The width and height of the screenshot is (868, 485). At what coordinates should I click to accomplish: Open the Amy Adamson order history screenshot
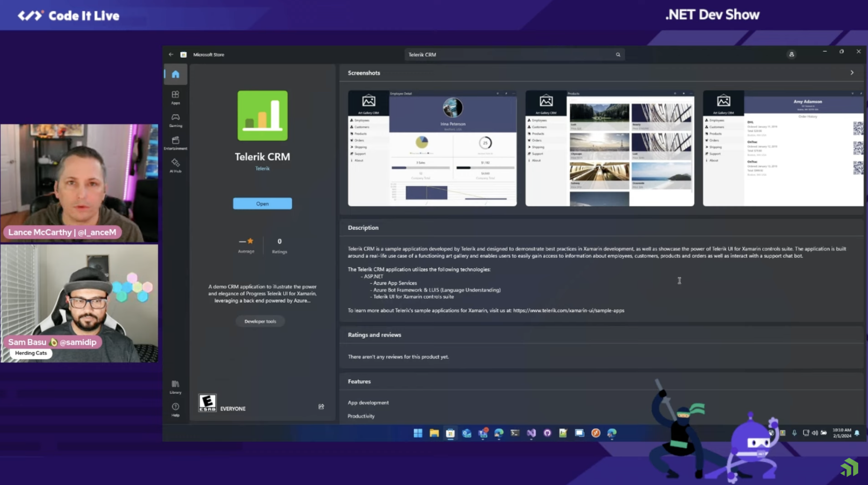pos(783,148)
